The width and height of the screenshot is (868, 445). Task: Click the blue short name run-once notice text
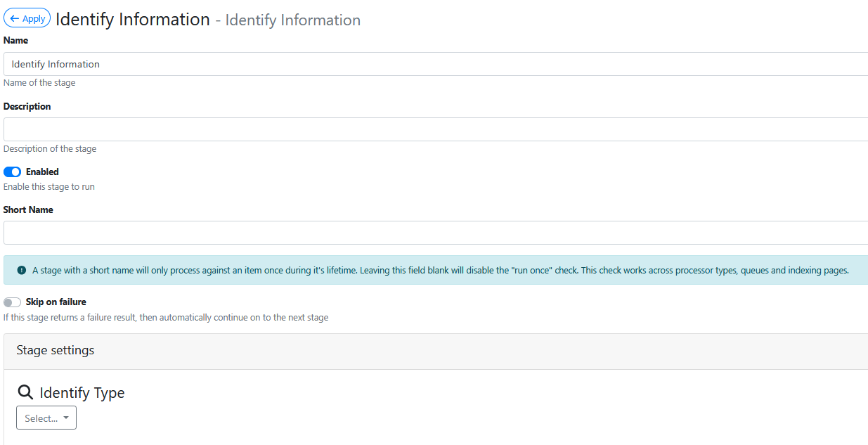coord(441,270)
